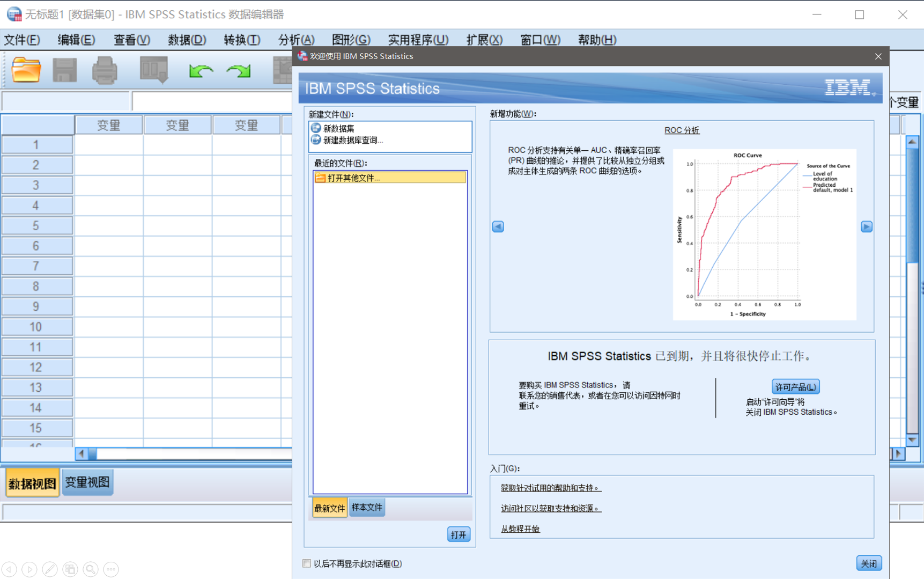Click the back arrow icon at bottom left
This screenshot has width=924, height=579.
point(10,569)
